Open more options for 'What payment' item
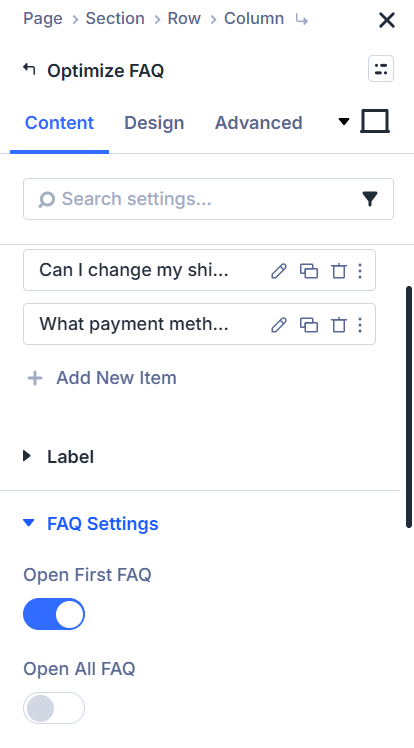The width and height of the screenshot is (414, 748). (360, 325)
